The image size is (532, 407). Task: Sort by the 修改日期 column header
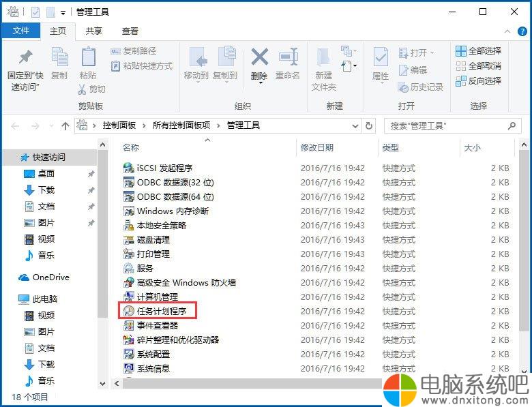317,147
